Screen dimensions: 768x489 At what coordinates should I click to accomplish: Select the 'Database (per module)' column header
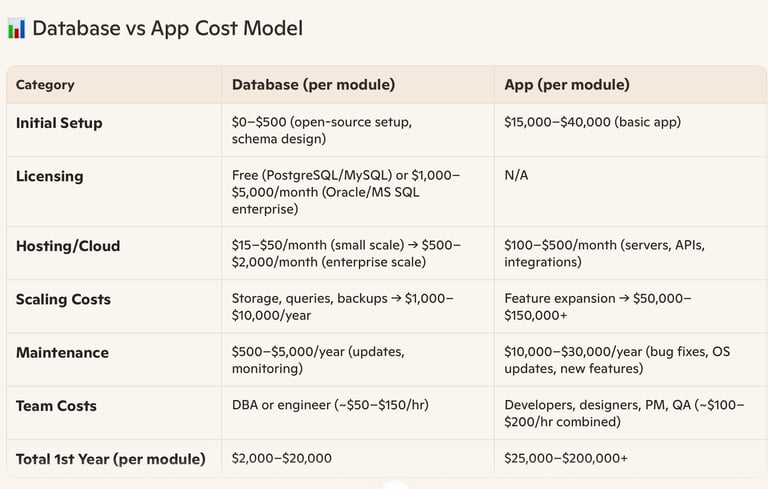(x=313, y=85)
